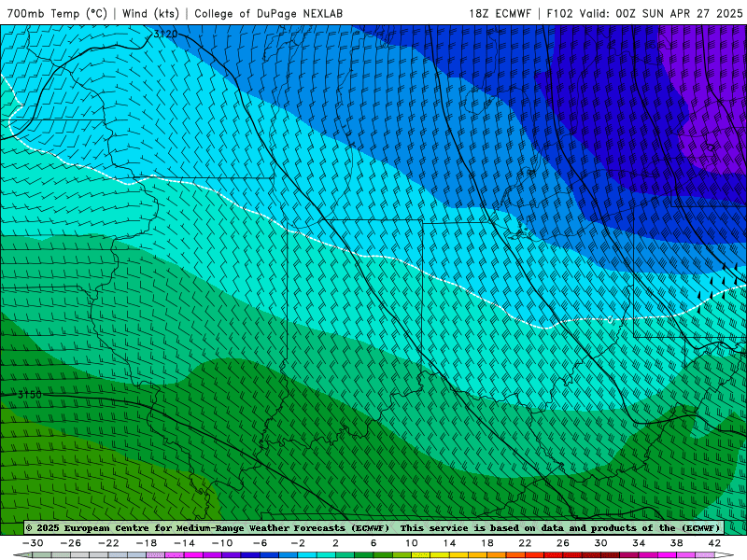The height and width of the screenshot is (560, 747).
Task: Click the "6" temperature scale label
Action: [373, 543]
